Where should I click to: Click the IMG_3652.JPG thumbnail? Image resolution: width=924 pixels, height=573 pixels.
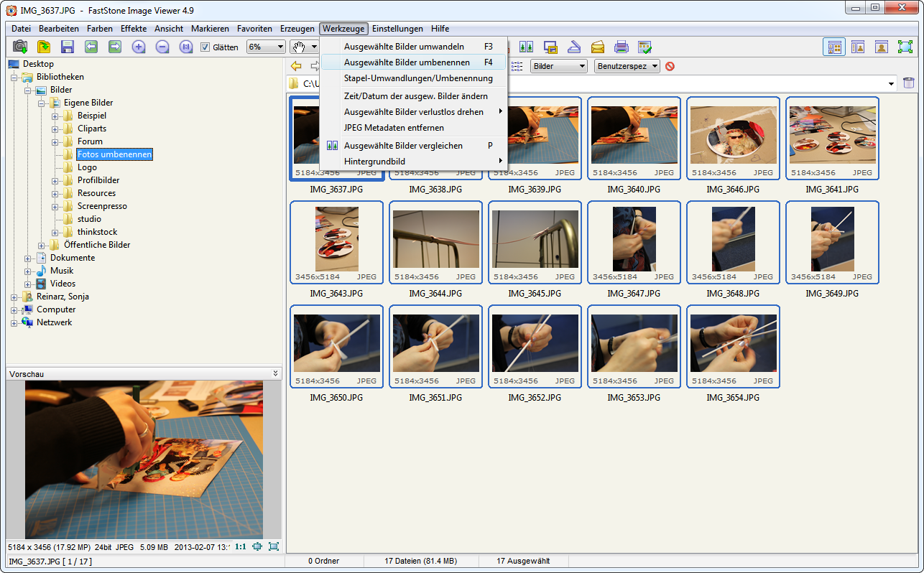[x=535, y=345]
